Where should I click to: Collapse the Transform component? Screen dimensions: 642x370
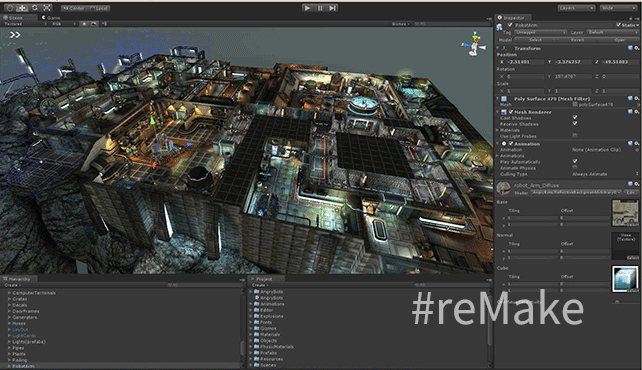click(498, 48)
